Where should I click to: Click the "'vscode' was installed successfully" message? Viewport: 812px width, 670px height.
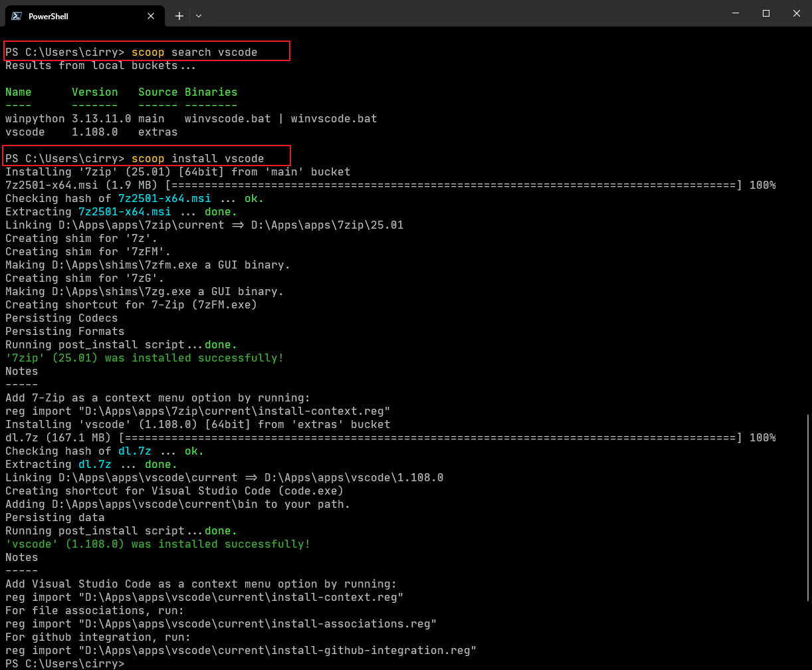click(157, 544)
